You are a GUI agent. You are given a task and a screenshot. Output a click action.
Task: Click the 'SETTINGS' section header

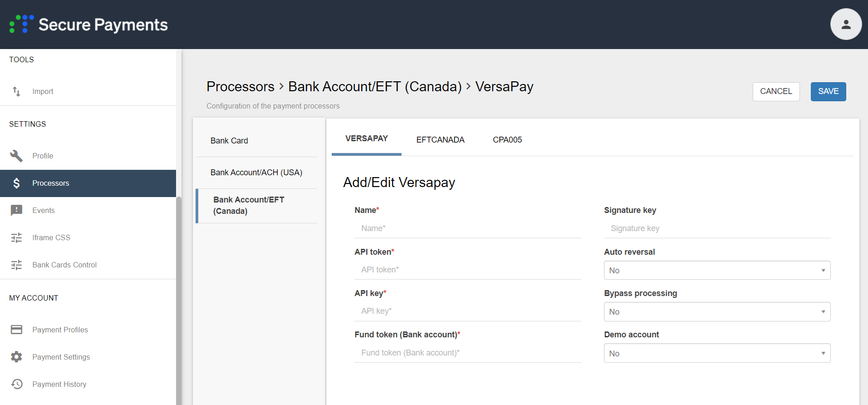coord(28,124)
